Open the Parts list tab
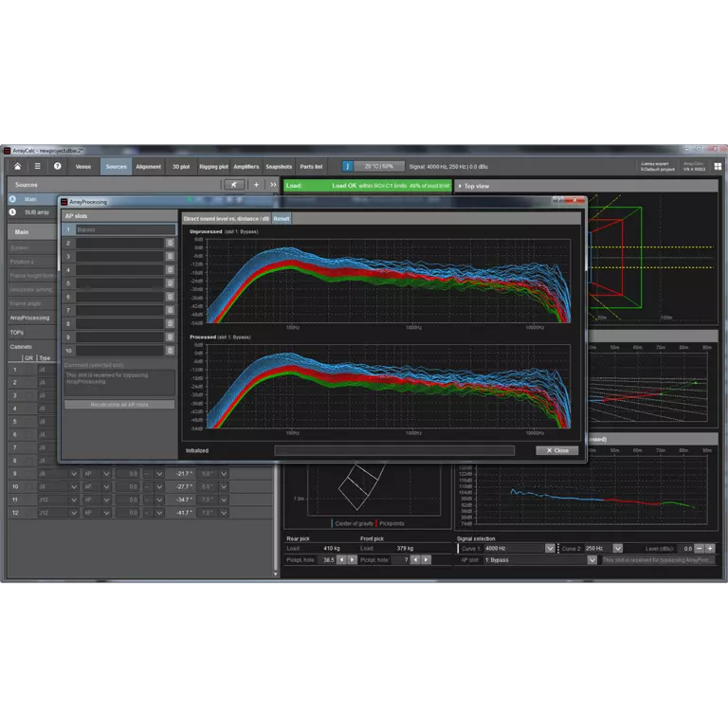 [x=311, y=167]
